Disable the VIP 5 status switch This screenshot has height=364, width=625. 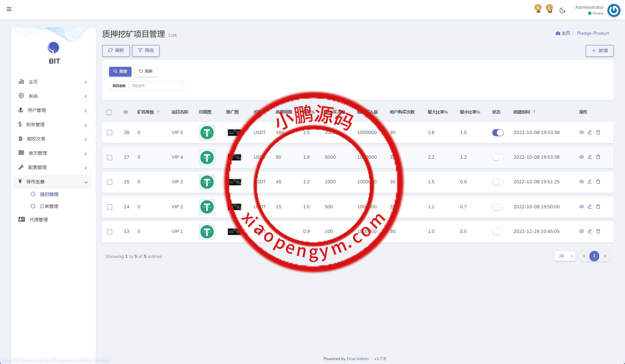click(497, 132)
